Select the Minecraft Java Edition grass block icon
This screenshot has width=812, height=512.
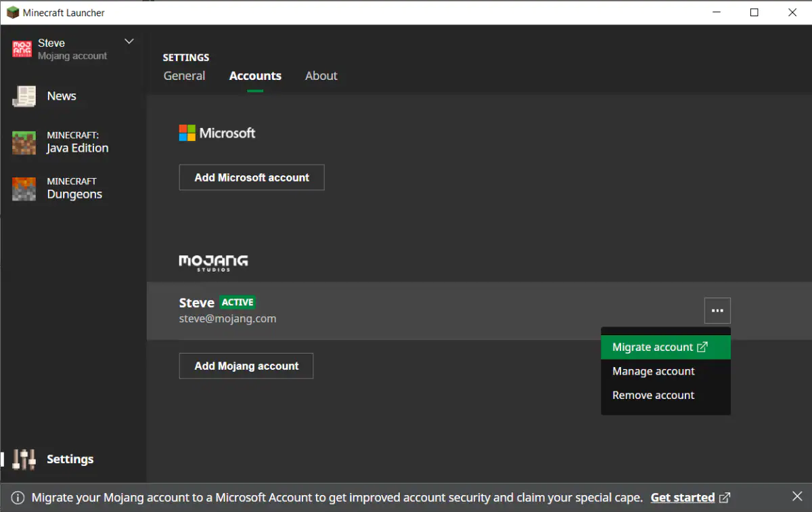pyautogui.click(x=24, y=142)
